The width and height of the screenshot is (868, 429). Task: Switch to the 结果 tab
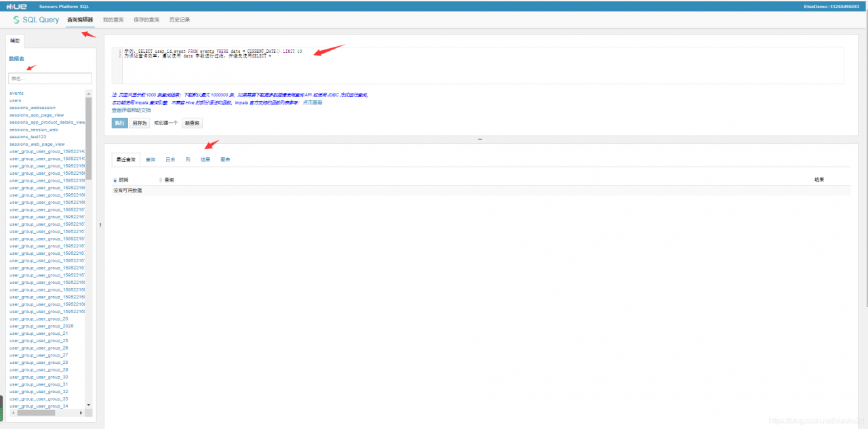point(205,159)
